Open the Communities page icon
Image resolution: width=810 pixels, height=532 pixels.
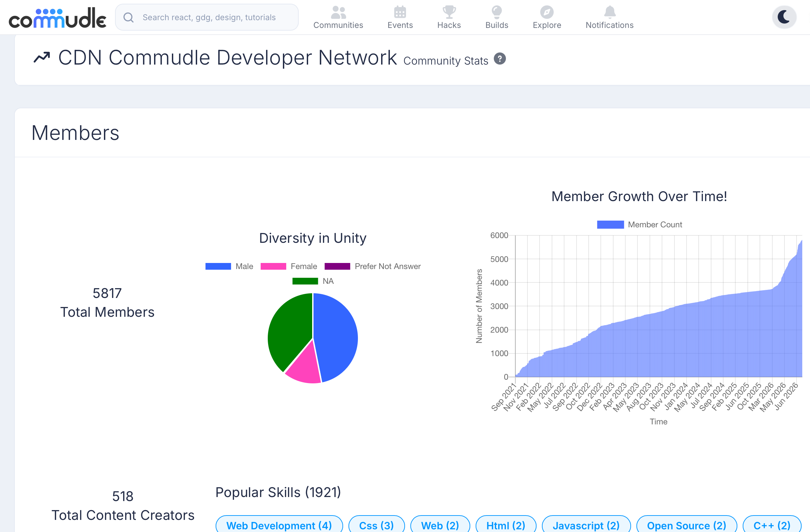click(x=338, y=12)
